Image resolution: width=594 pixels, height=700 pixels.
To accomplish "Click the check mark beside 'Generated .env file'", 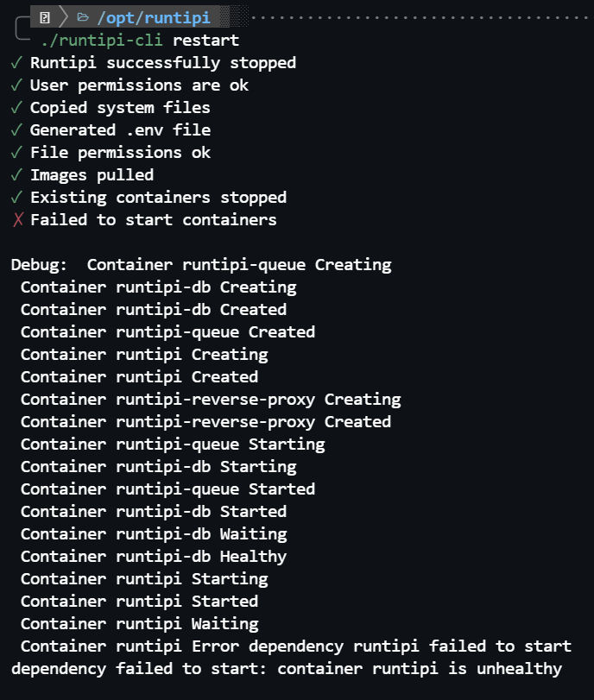I will click(x=17, y=129).
